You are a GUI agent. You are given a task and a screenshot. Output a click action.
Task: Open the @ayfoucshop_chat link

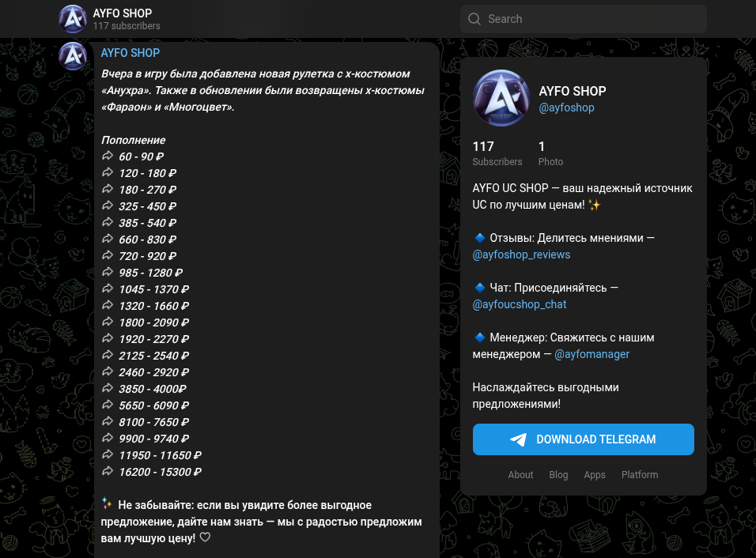point(519,304)
